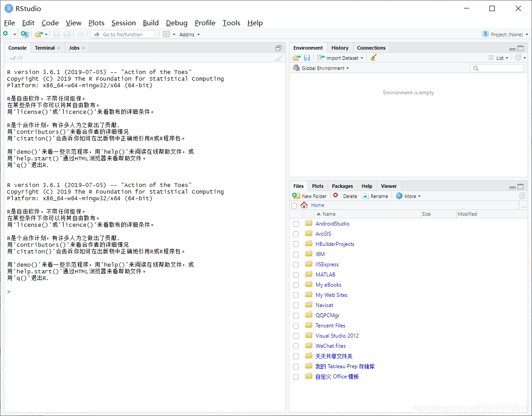
Task: Click the Print document icon
Action: [x=81, y=34]
